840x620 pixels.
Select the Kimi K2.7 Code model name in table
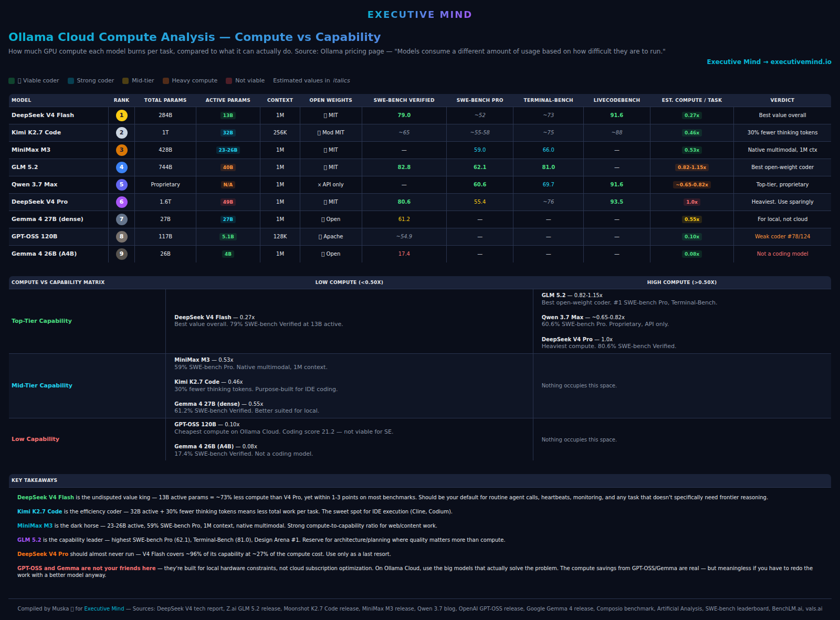(x=36, y=133)
